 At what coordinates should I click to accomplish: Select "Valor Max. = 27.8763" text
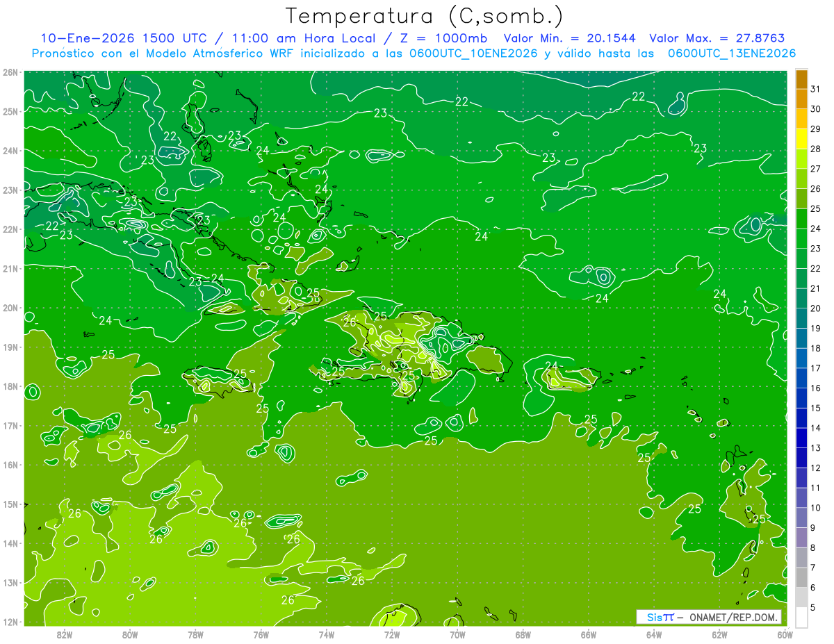pos(717,38)
